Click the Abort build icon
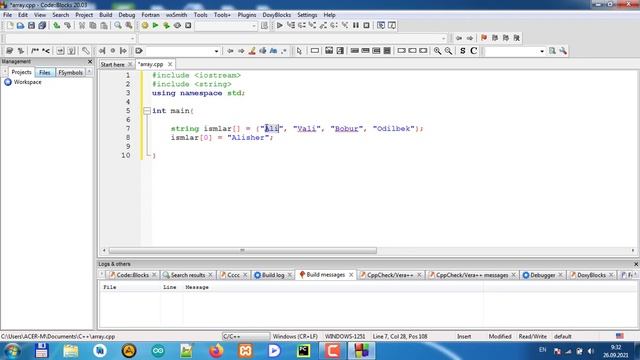The image size is (640, 360). [x=188, y=25]
